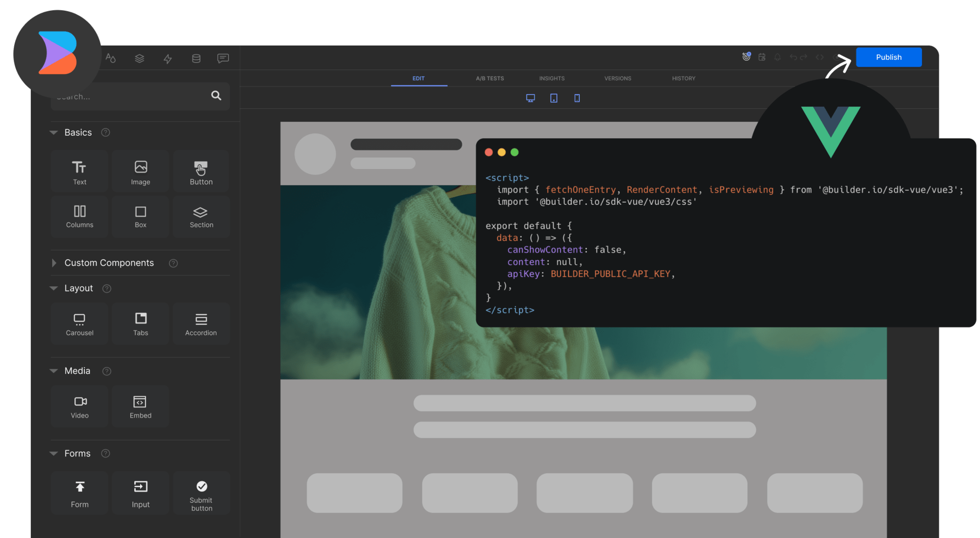The image size is (980, 538).
Task: Click the comments icon in left sidebar
Action: point(223,58)
